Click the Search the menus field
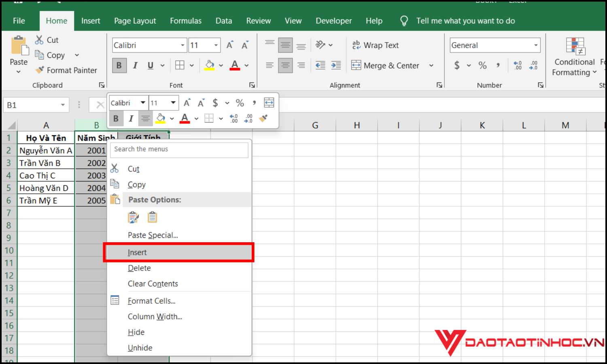The image size is (607, 364). 179,150
